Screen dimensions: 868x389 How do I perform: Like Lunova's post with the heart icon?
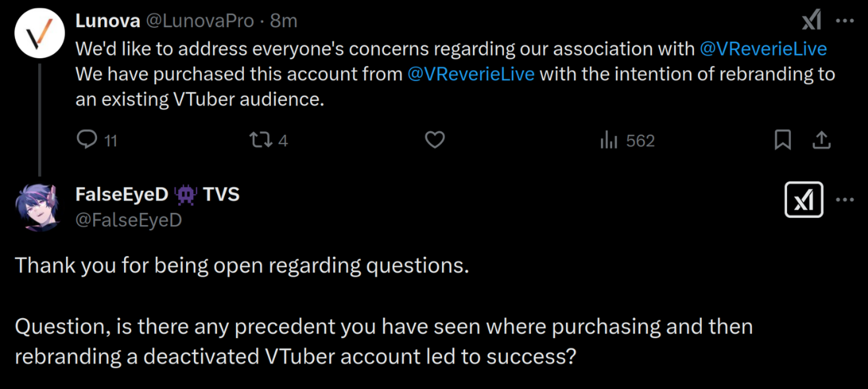[x=434, y=140]
